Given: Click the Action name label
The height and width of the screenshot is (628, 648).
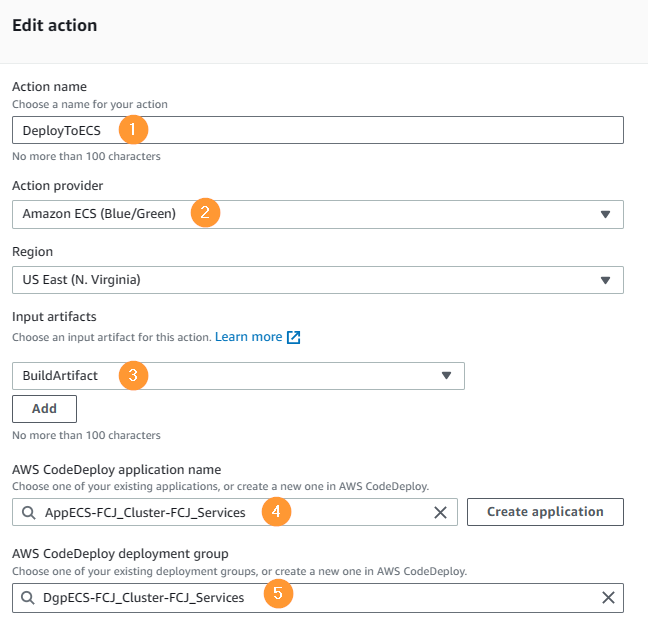Looking at the screenshot, I should point(49,86).
